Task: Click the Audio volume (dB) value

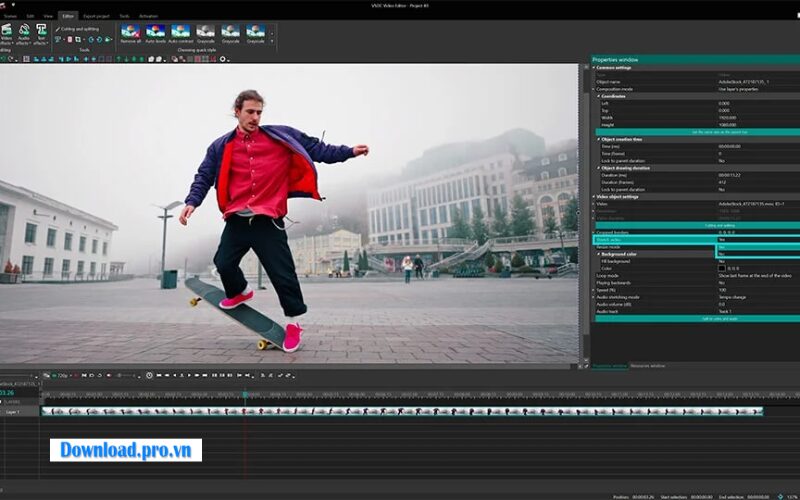Action: pos(758,304)
